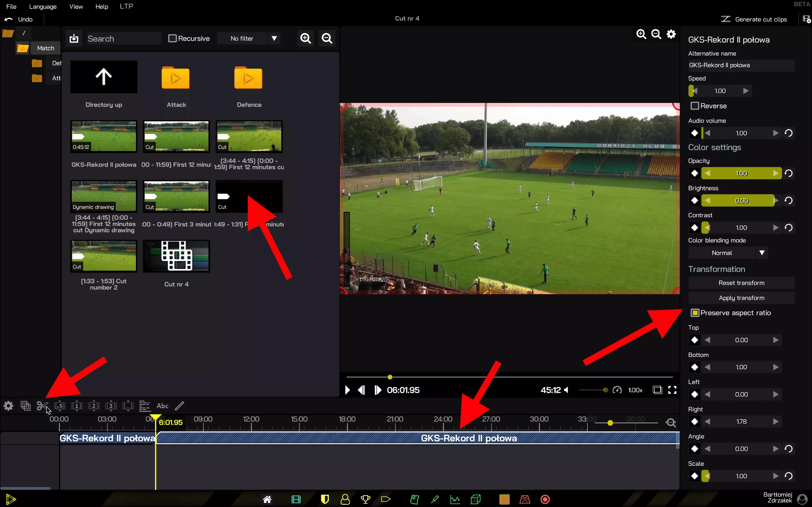
Task: Click the pencil draw icon in timeline toolbar
Action: click(180, 406)
